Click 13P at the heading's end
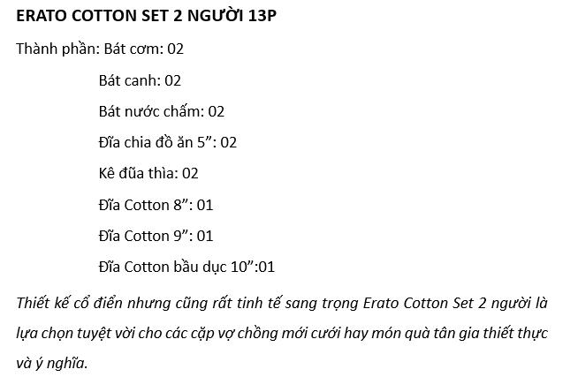 262,16
